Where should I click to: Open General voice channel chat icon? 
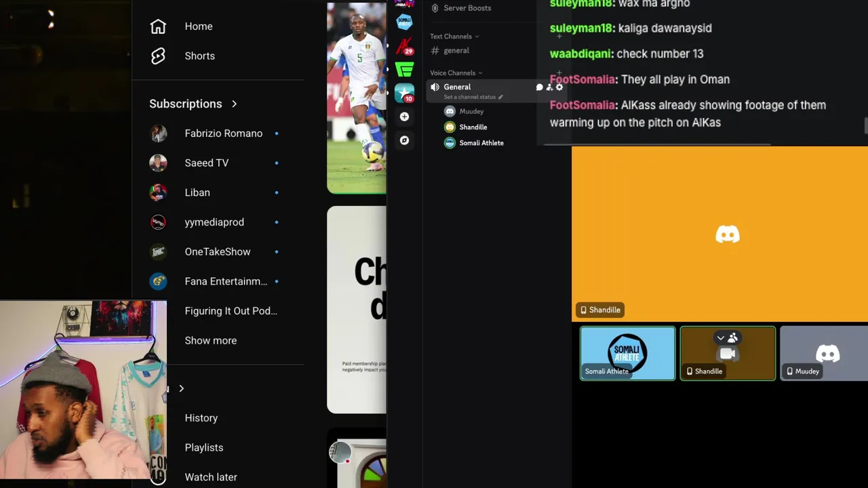540,87
